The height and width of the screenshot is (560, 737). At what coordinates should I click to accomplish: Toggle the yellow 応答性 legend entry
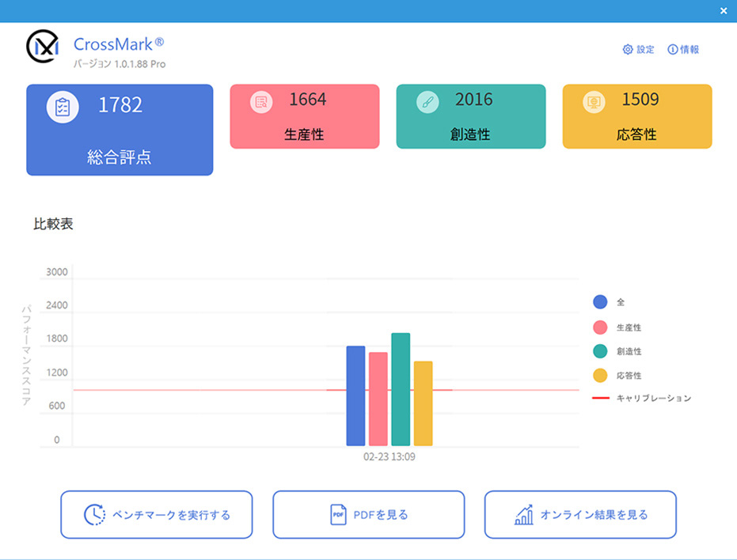[x=600, y=376]
